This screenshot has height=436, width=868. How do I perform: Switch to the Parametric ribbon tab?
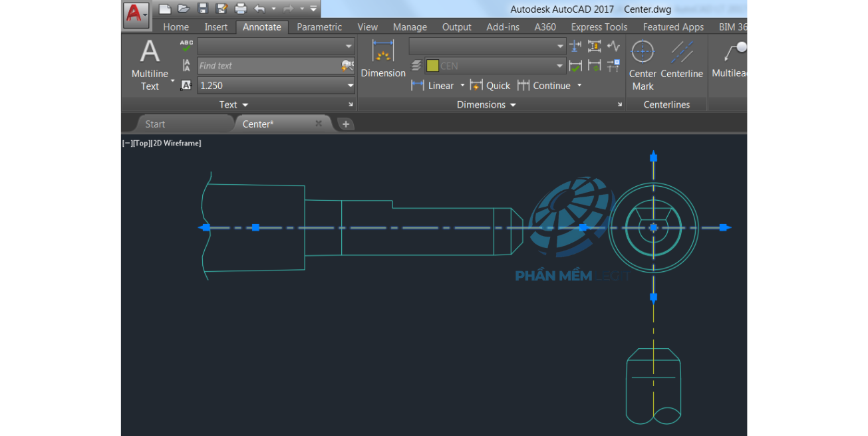[319, 27]
